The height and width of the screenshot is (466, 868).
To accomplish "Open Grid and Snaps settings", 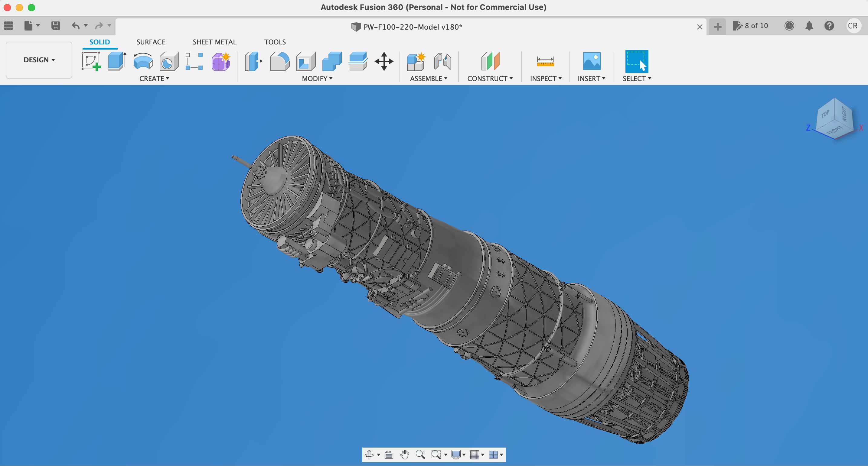I will click(475, 455).
